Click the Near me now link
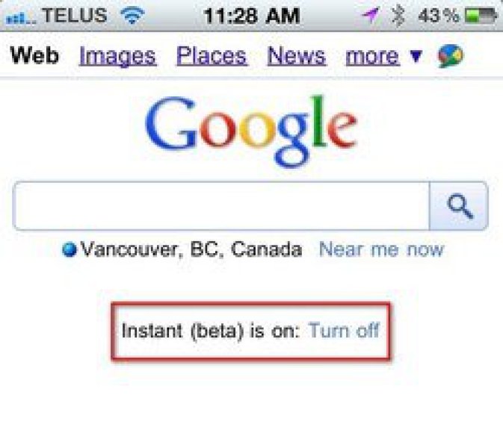This screenshot has height=448, width=503. [381, 249]
